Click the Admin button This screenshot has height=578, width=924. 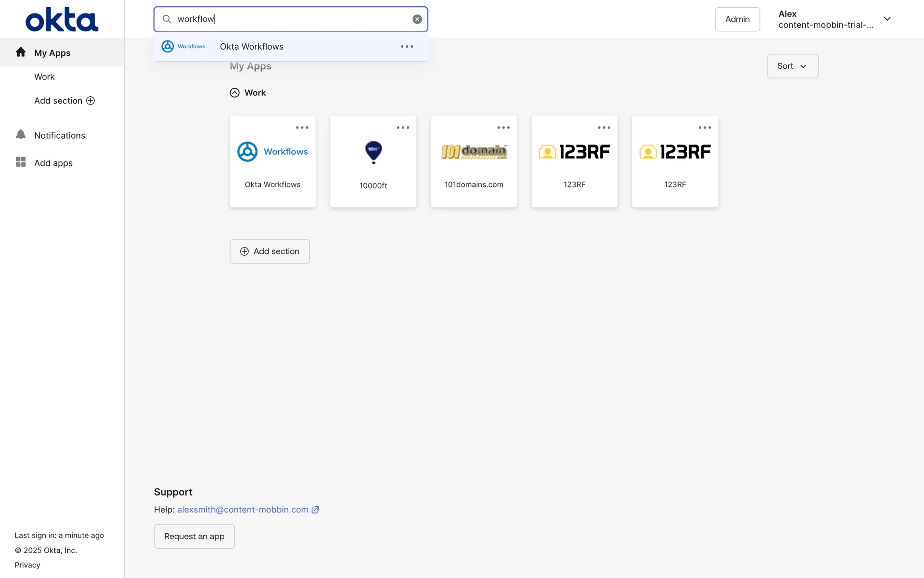tap(737, 19)
